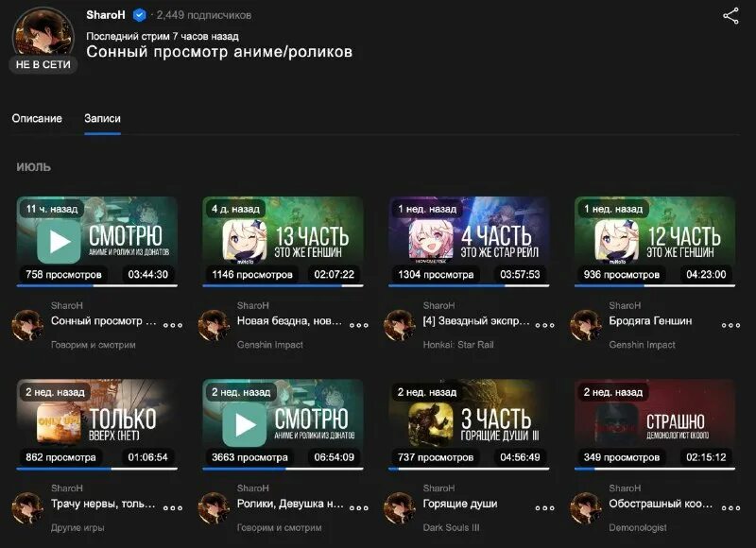Click the НЕ В СЕТИ status badge
Screen dimensions: 756x548
point(43,64)
